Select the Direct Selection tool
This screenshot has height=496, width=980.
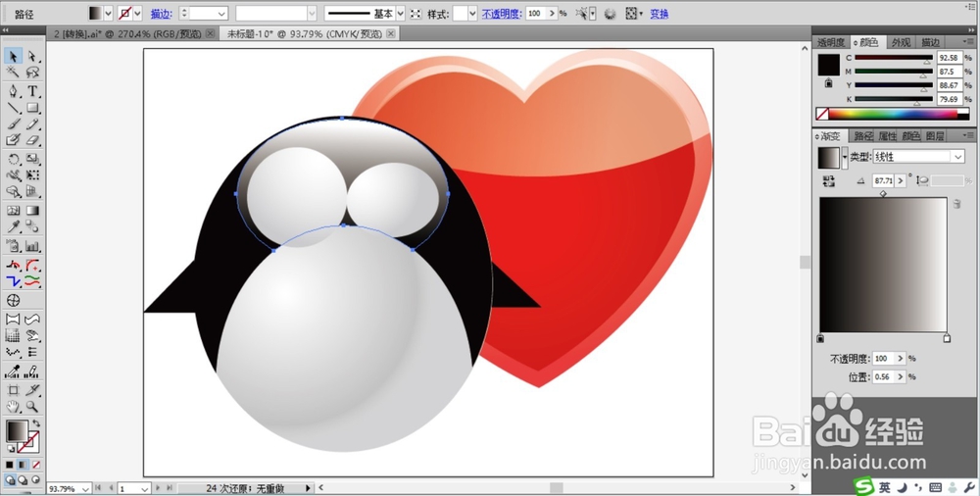point(32,57)
